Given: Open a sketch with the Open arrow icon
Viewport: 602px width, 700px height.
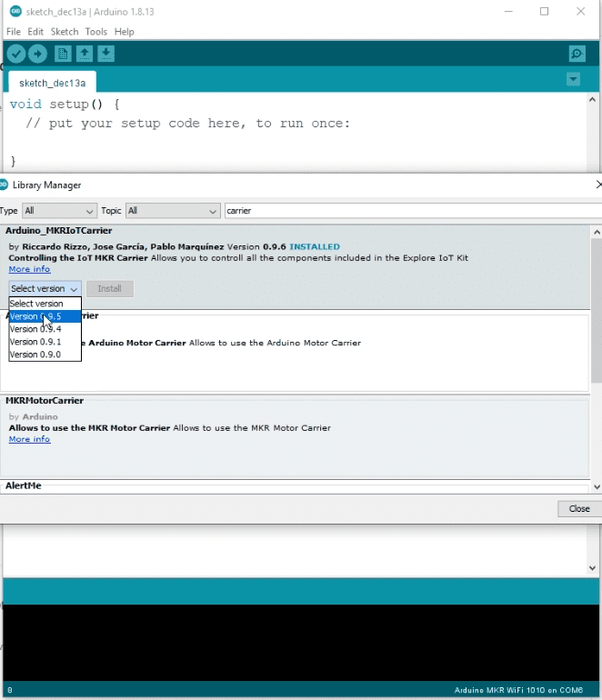Looking at the screenshot, I should click(84, 54).
